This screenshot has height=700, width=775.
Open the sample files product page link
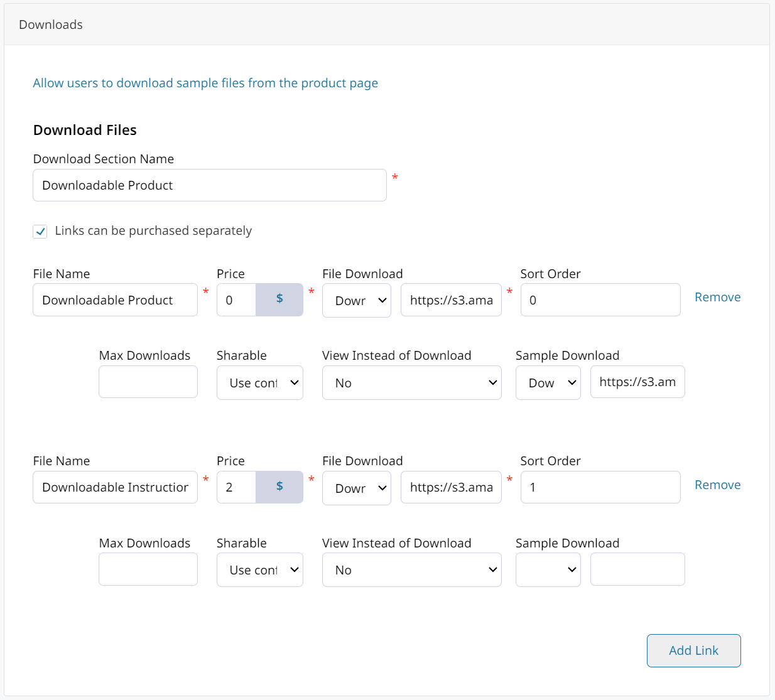click(x=205, y=83)
